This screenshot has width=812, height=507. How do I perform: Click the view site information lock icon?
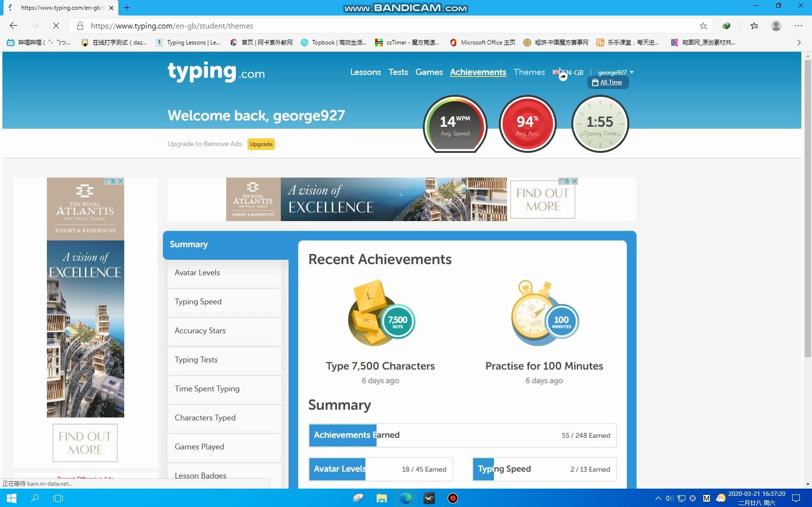[x=80, y=26]
